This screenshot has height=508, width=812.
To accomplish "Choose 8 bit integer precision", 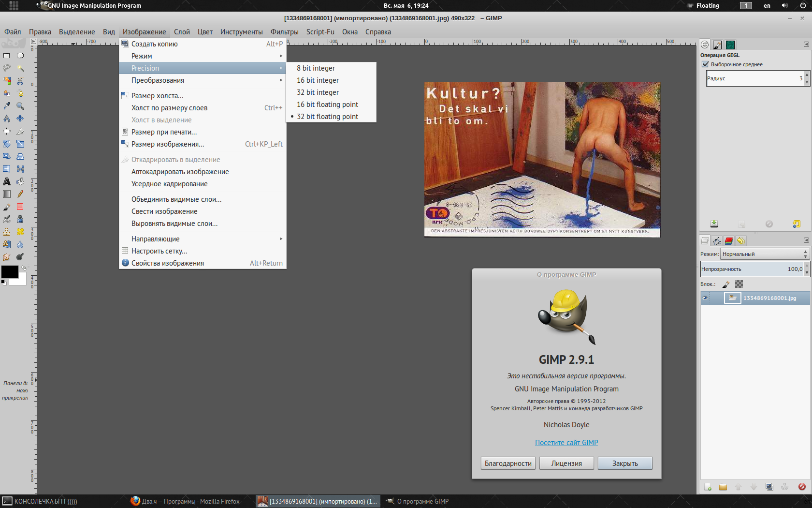I will (x=331, y=68).
